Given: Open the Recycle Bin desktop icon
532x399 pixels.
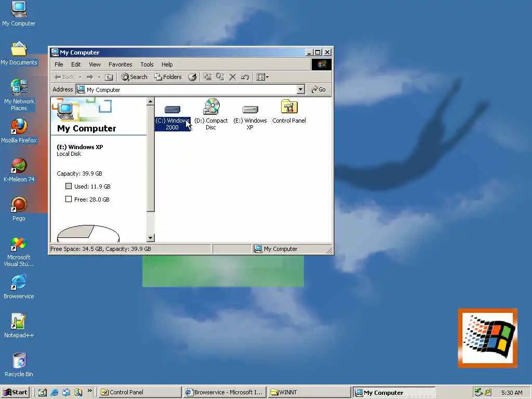Looking at the screenshot, I should [19, 365].
